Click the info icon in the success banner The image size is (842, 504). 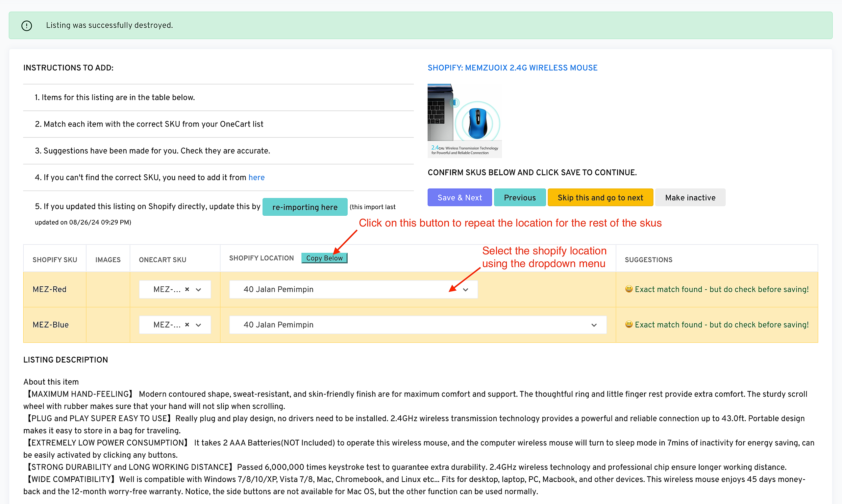point(27,25)
